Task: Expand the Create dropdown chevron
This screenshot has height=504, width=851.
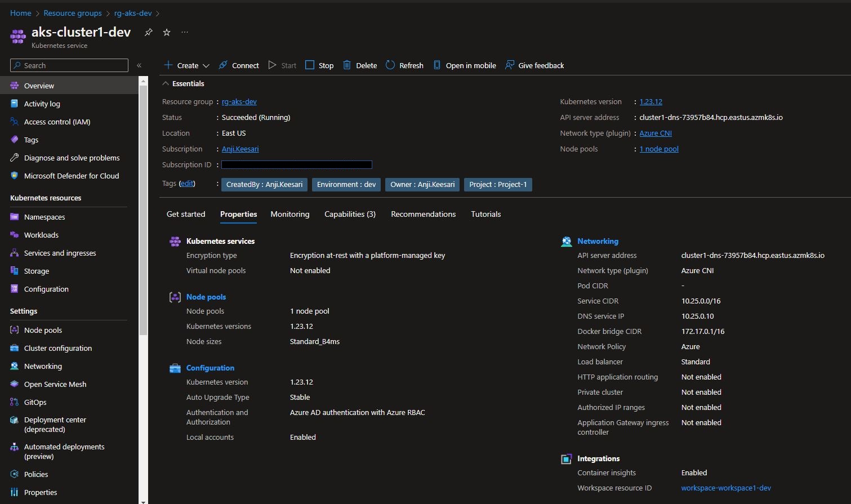Action: [206, 66]
